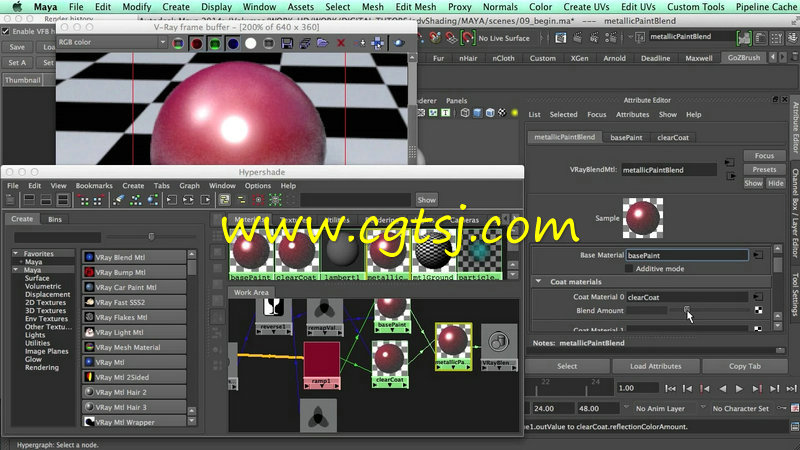Screen dimensions: 800x450
Task: Toggle Additive mode checkbox
Action: tap(629, 269)
